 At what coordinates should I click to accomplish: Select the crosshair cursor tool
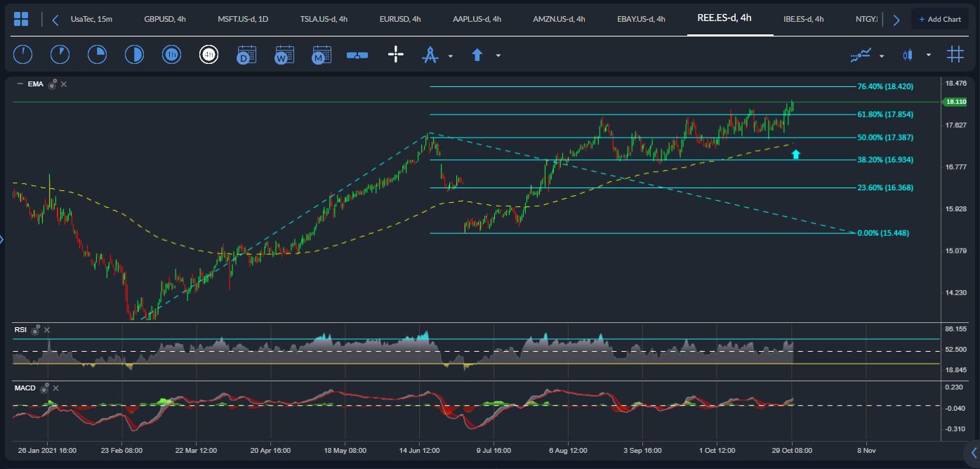click(x=396, y=54)
